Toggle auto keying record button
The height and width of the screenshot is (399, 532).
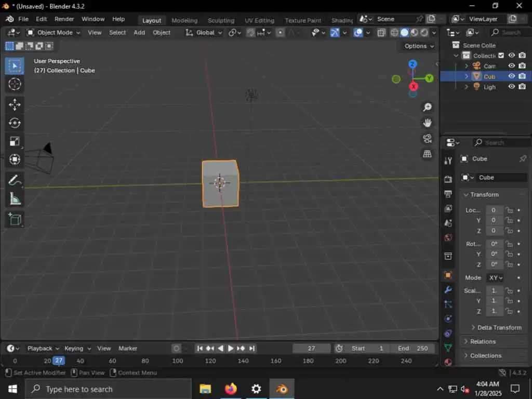coord(177,349)
